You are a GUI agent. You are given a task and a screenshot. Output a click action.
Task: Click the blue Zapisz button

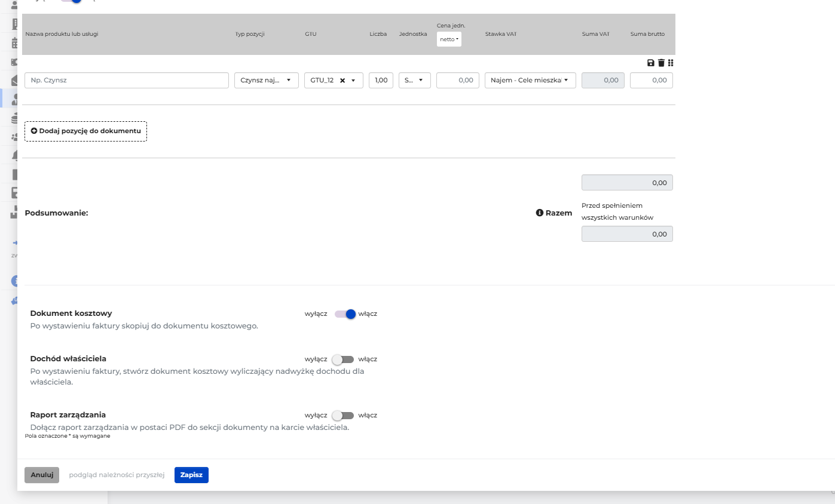191,475
